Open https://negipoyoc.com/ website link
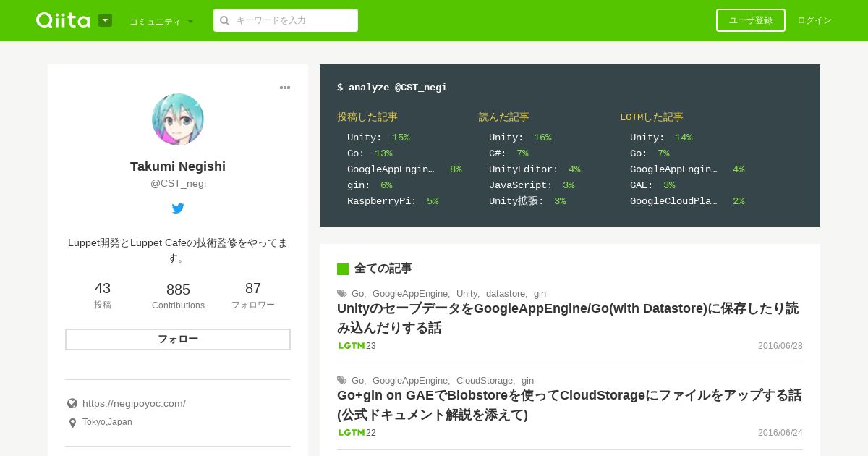The width and height of the screenshot is (868, 456). point(134,403)
